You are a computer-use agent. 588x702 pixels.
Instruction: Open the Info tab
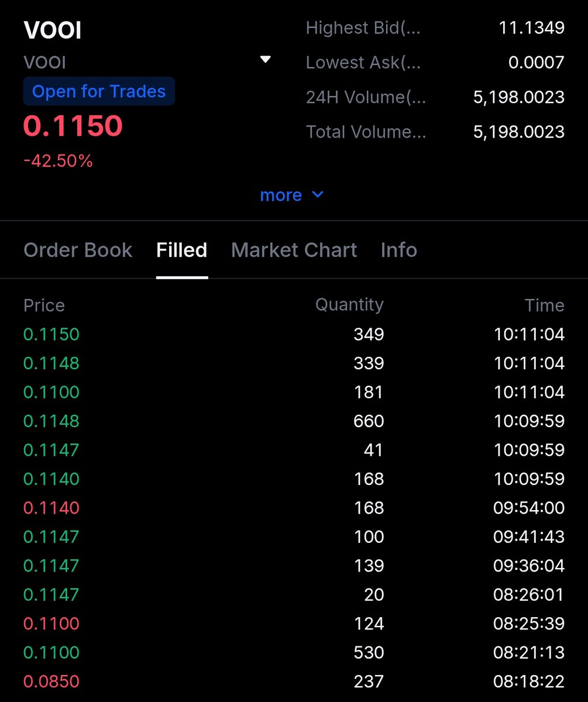coord(398,250)
